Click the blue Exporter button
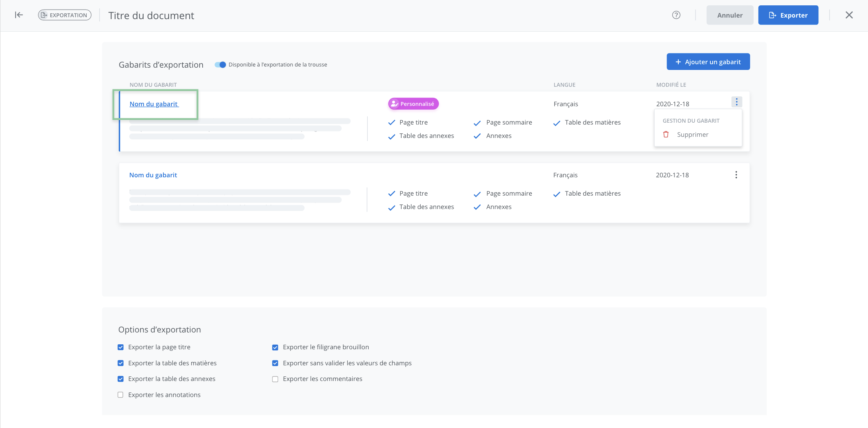 (788, 15)
